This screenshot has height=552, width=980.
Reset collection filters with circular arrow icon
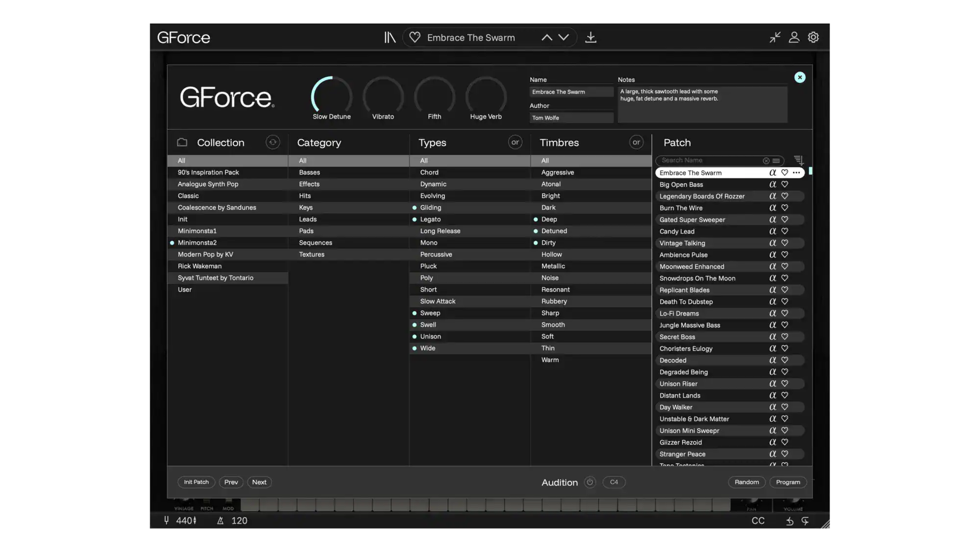pos(273,142)
